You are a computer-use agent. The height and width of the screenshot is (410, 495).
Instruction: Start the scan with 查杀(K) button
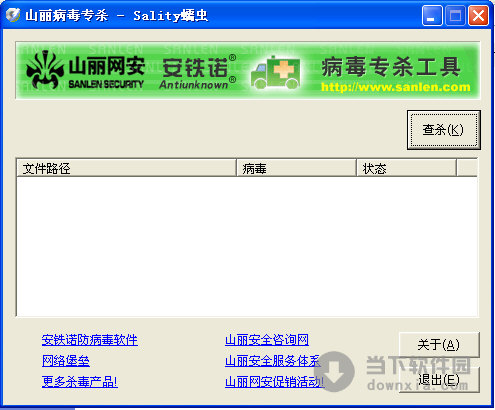(443, 130)
